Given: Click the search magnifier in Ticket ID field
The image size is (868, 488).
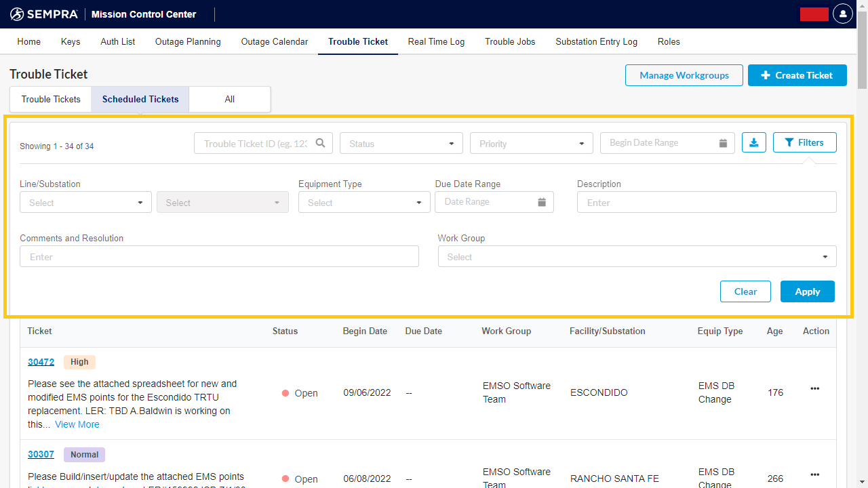Looking at the screenshot, I should pyautogui.click(x=320, y=143).
